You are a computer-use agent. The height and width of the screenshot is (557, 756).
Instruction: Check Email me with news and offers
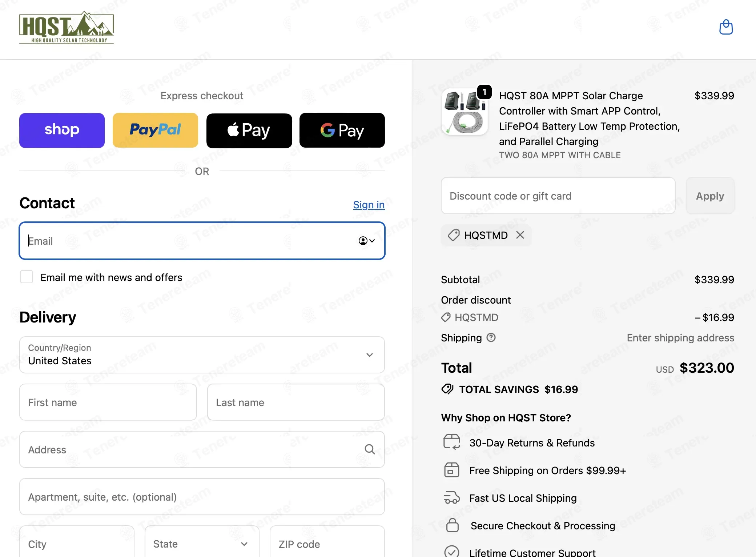27,277
